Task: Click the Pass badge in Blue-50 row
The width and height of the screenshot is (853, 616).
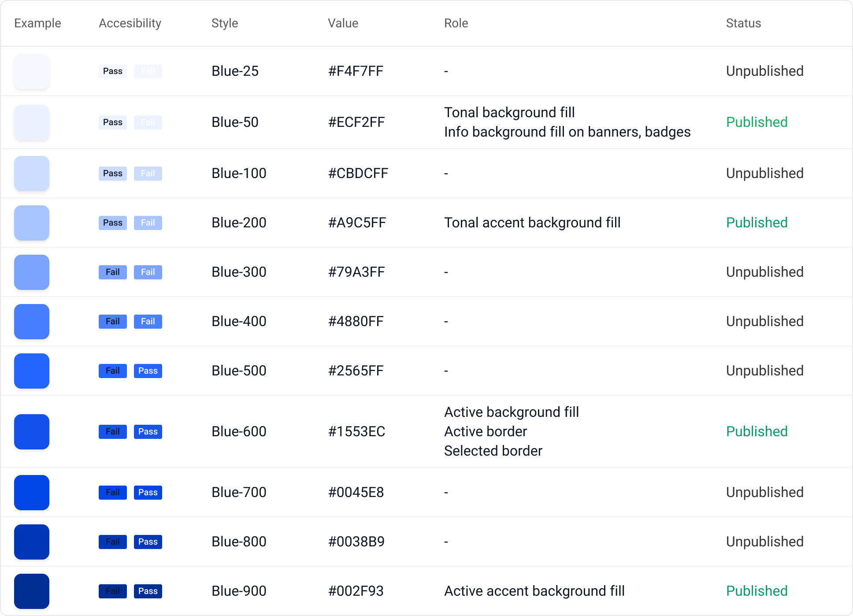Action: click(x=113, y=122)
